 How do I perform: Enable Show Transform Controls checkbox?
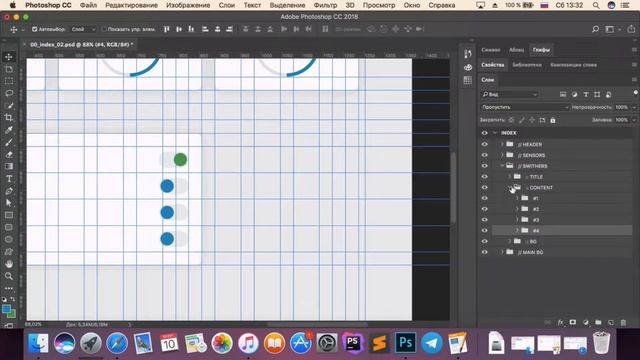click(x=104, y=29)
